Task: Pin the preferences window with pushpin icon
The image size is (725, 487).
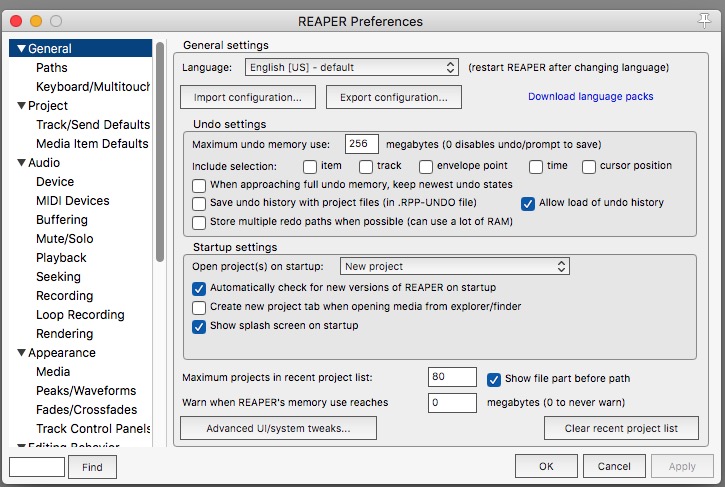Action: click(704, 20)
